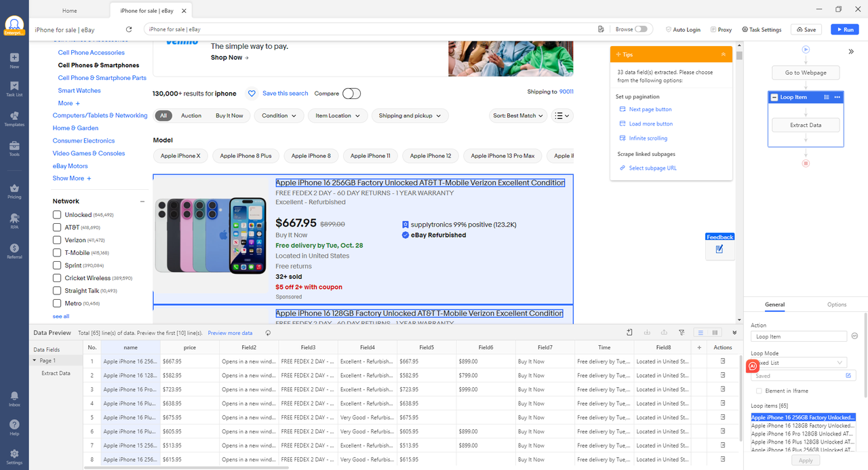This screenshot has height=470, width=868.
Task: Click the refresh data preview icon
Action: (268, 333)
